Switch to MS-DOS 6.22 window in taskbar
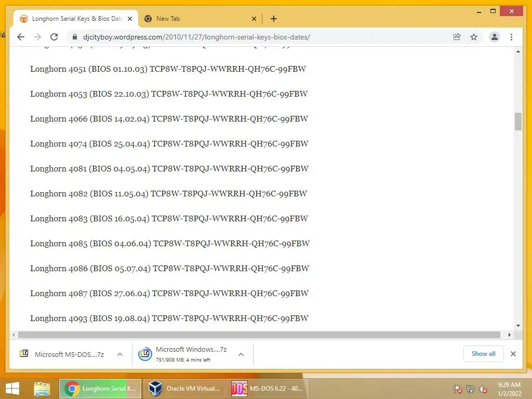The height and width of the screenshot is (399, 532). point(268,389)
